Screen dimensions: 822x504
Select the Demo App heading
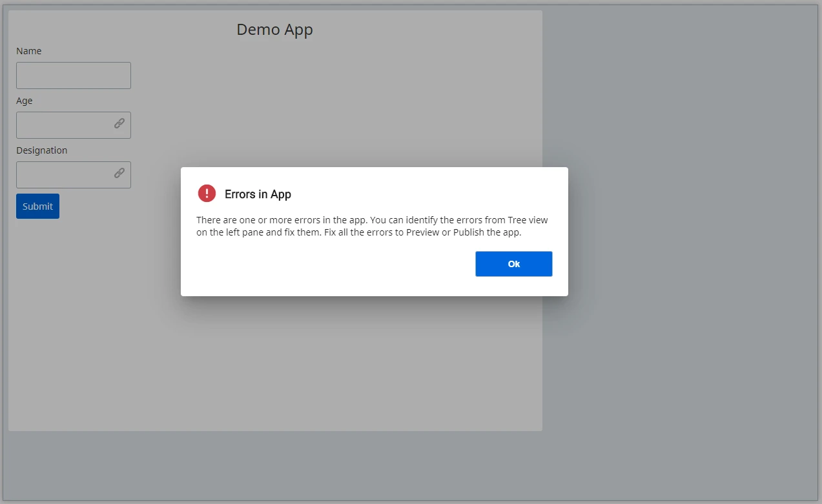tap(275, 30)
